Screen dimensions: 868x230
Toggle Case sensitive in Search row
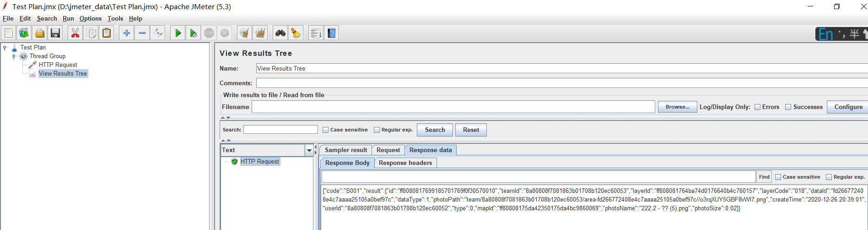coord(326,130)
